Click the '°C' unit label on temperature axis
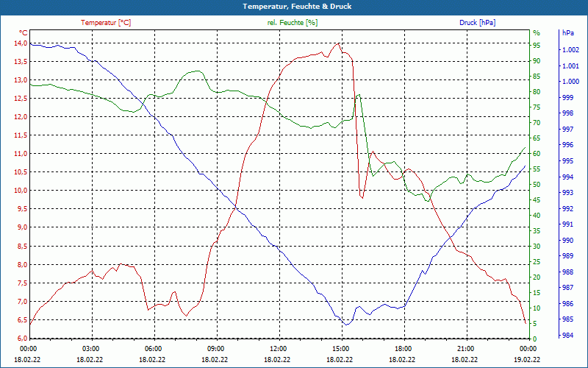588x368 pixels. click(x=23, y=33)
